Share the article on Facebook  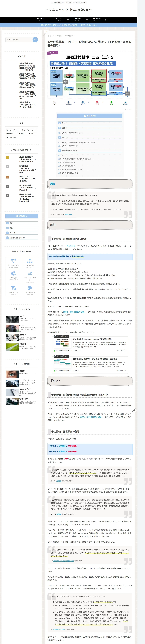tap(68, 103)
